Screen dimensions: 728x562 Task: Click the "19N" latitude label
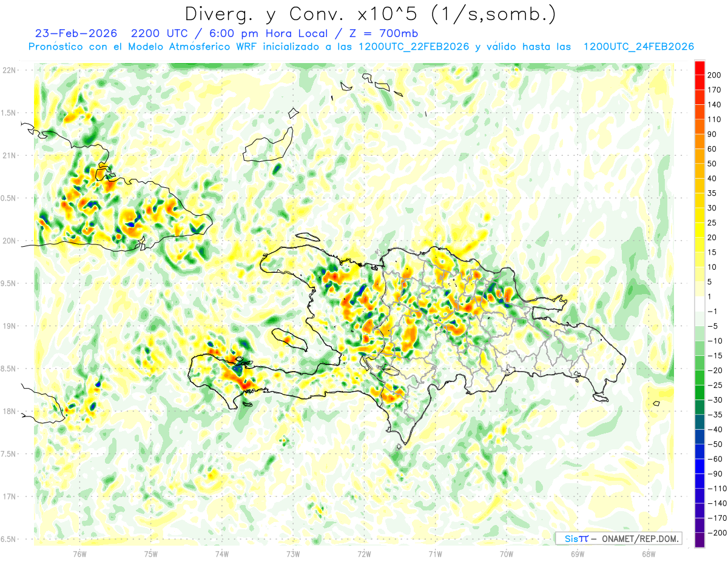(x=8, y=326)
